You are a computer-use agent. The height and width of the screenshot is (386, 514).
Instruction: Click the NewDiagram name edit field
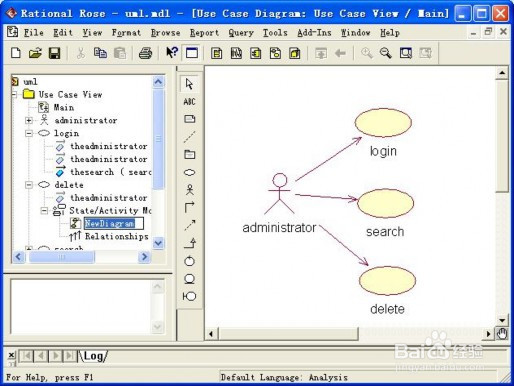coord(113,223)
